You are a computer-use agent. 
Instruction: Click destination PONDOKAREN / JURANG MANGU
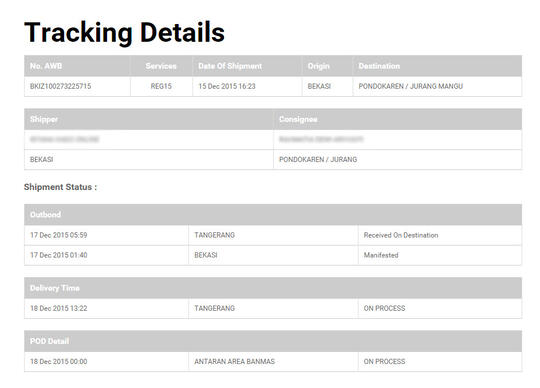(411, 86)
